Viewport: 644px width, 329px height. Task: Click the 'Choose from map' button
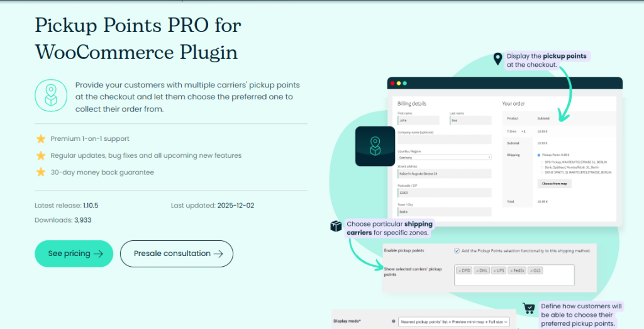[555, 184]
